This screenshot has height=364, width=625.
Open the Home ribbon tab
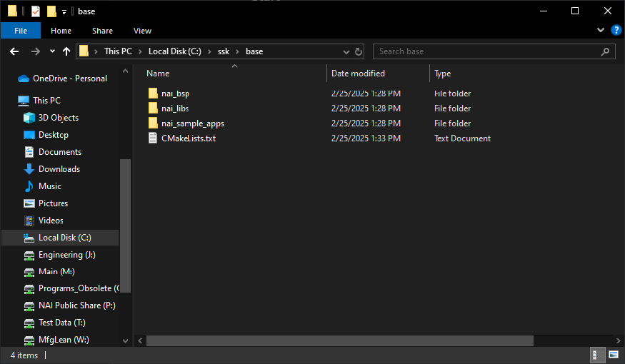point(61,31)
